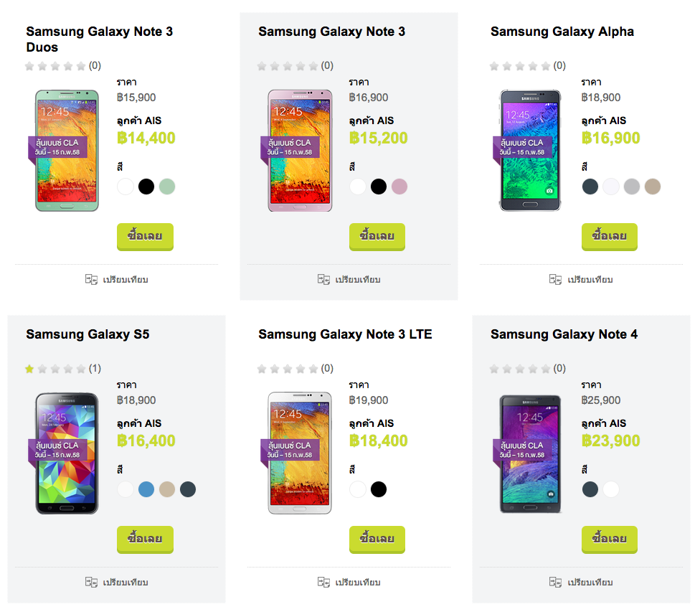Click the CLA promo ribbon on Galaxy Alpha
Viewport: 700px width, 612px height.
[x=521, y=147]
